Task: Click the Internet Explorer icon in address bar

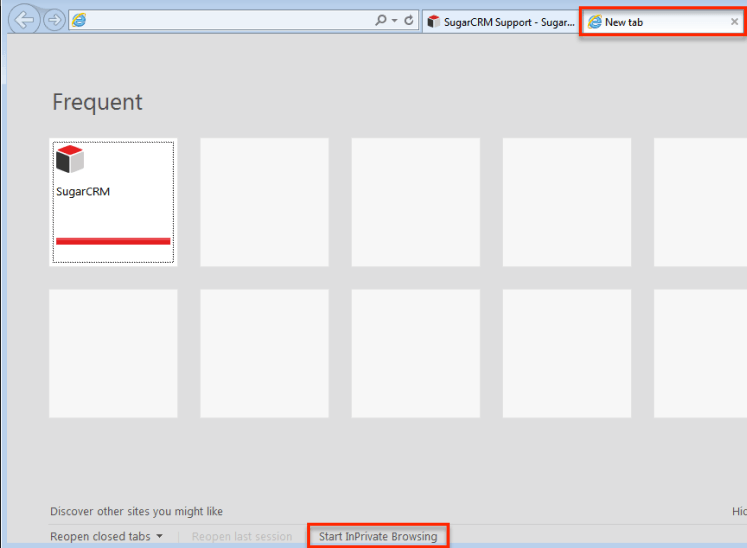Action: [x=79, y=20]
